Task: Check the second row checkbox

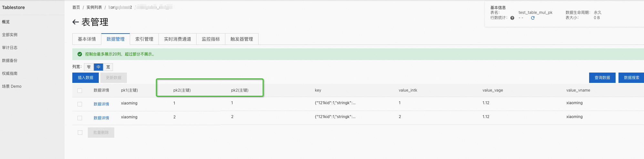Action: 80,118
